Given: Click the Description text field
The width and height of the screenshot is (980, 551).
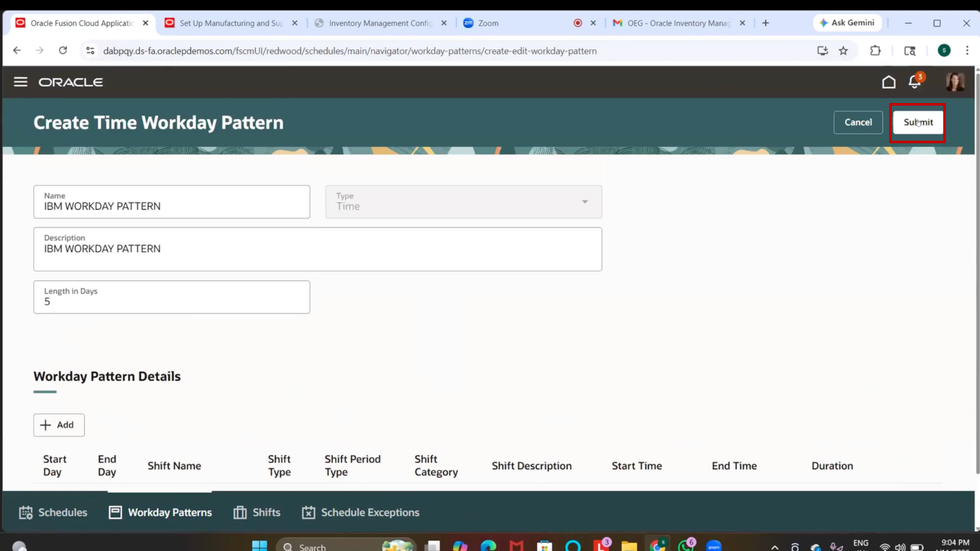Looking at the screenshot, I should pyautogui.click(x=317, y=249).
